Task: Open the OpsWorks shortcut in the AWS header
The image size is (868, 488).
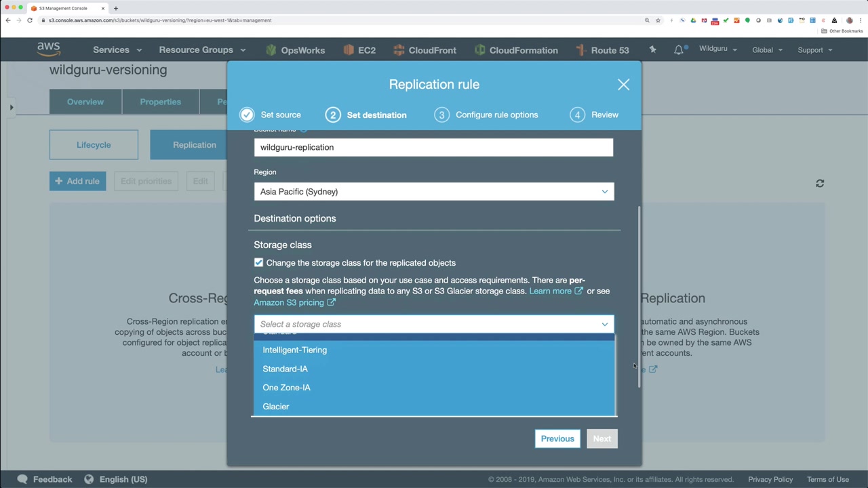Action: pos(296,50)
